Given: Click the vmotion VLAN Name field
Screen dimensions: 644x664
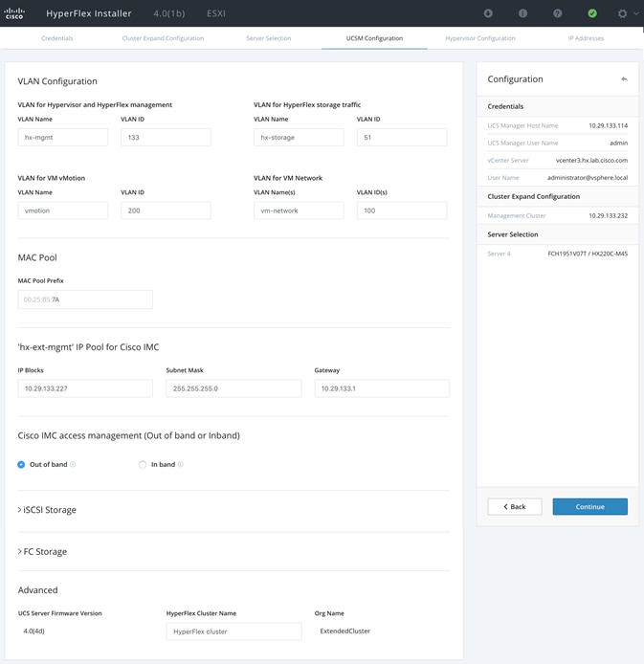Looking at the screenshot, I should click(x=62, y=210).
